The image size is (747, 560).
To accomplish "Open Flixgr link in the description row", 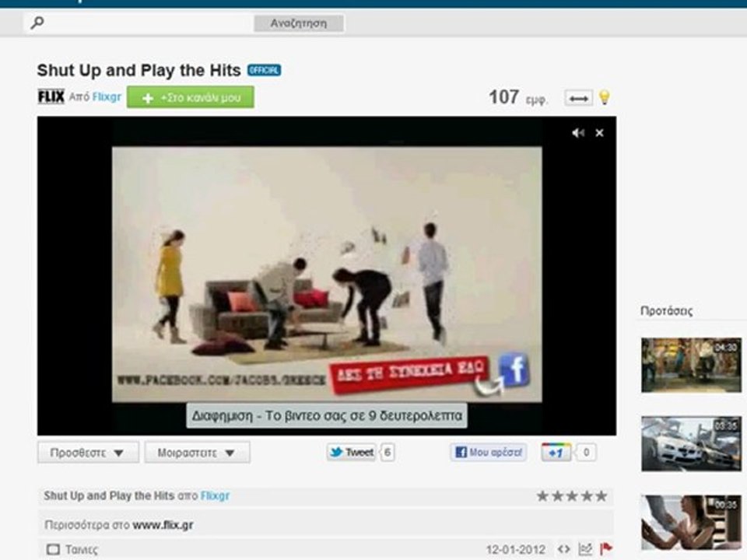I will (x=215, y=496).
